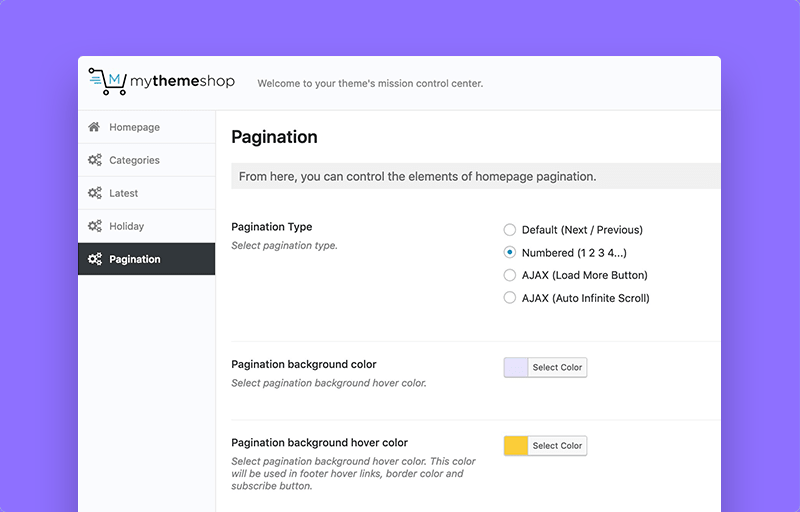The width and height of the screenshot is (800, 512).
Task: Open the Homepage settings tab
Action: 146,127
